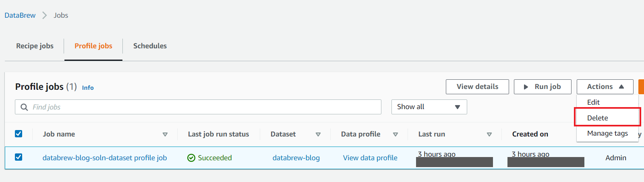Switch to the Recipe jobs tab
The width and height of the screenshot is (644, 182).
click(35, 46)
